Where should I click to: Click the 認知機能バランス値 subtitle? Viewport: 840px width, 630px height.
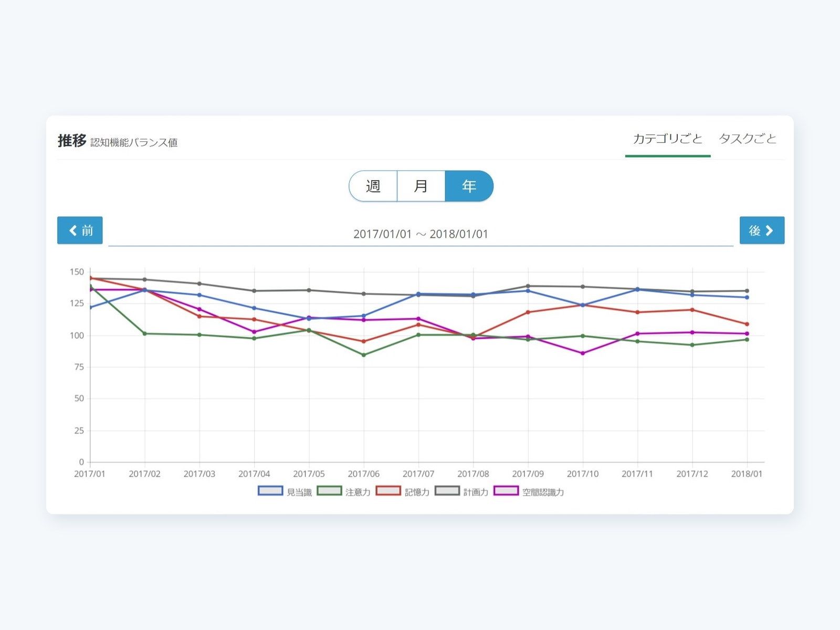click(x=134, y=143)
